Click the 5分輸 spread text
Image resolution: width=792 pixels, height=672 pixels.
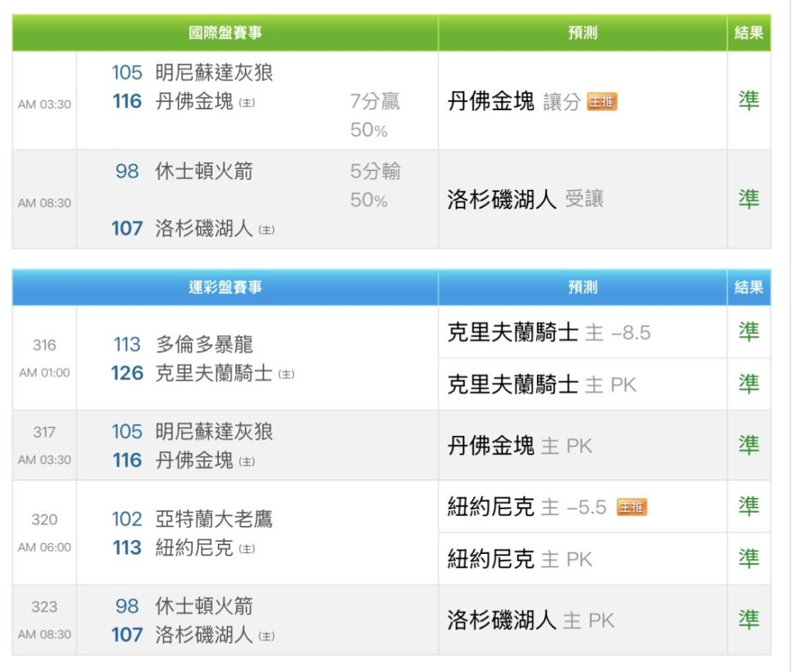(375, 172)
